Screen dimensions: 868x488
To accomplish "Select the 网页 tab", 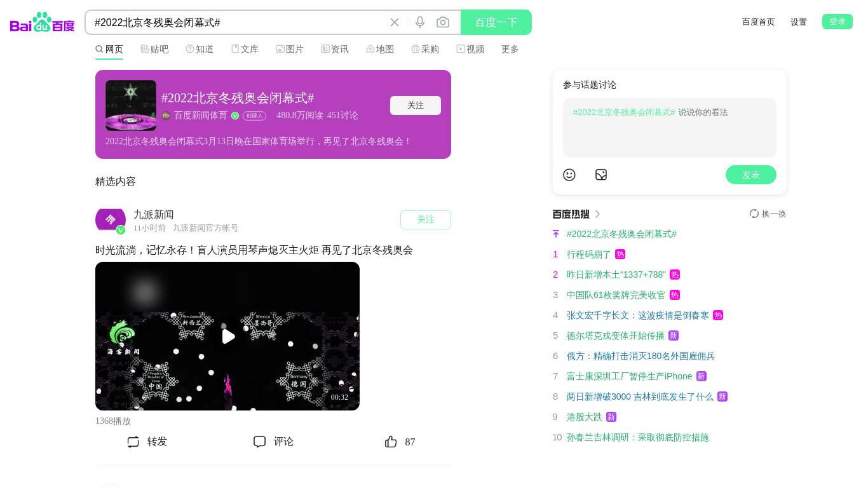I will pyautogui.click(x=109, y=49).
